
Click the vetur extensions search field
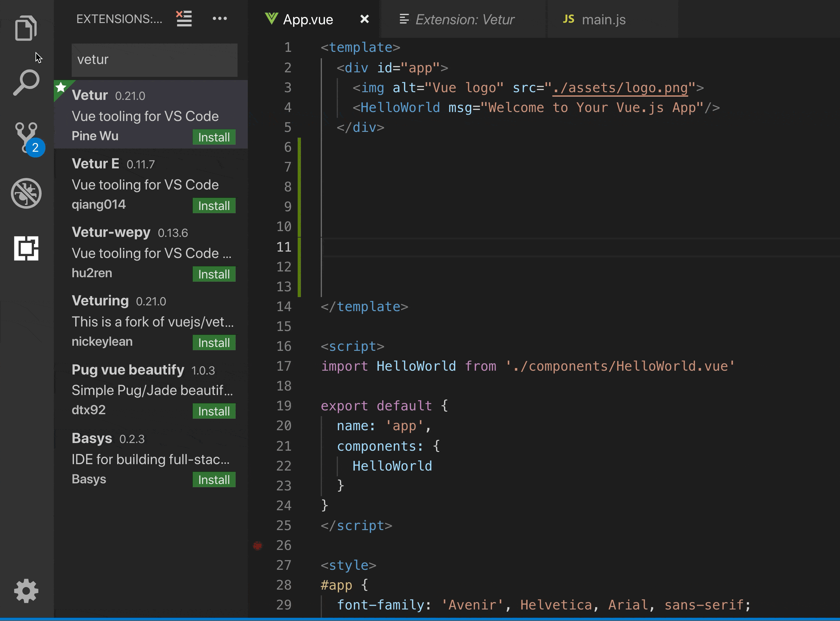point(155,60)
